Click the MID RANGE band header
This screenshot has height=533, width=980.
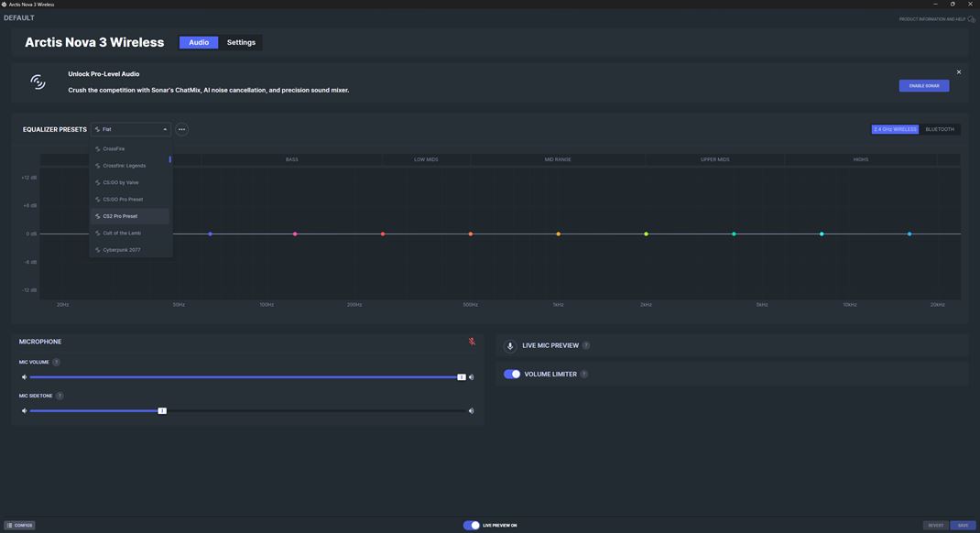pyautogui.click(x=558, y=159)
